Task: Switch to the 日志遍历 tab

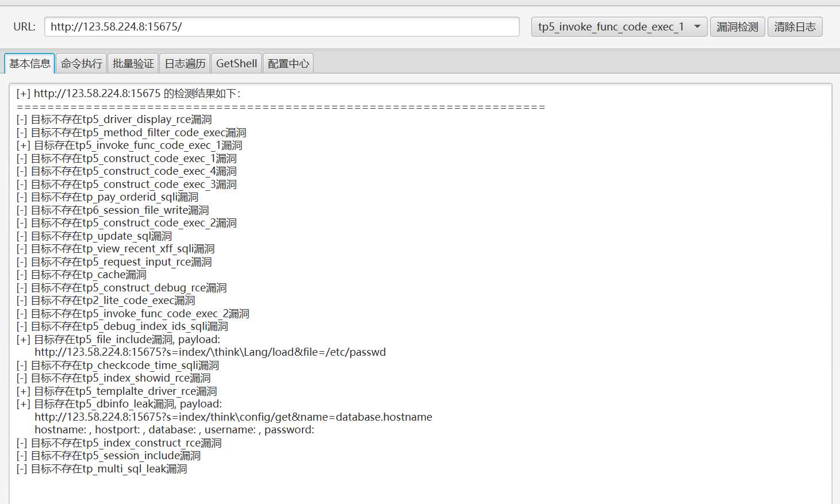Action: pos(185,64)
